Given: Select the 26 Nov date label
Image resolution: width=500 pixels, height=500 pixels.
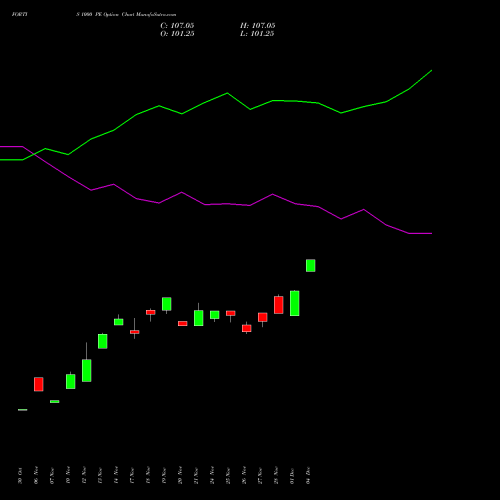Looking at the screenshot, I should click(x=244, y=475).
